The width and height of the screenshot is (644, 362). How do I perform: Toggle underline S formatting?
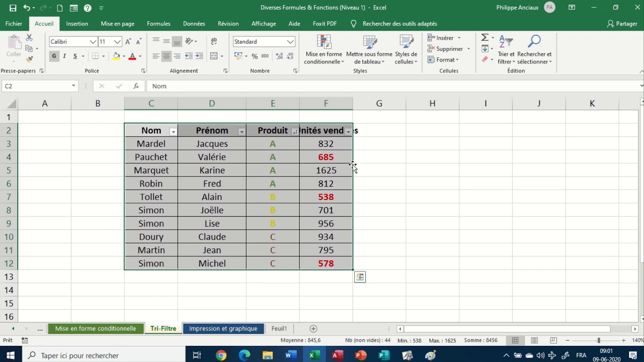[75, 56]
